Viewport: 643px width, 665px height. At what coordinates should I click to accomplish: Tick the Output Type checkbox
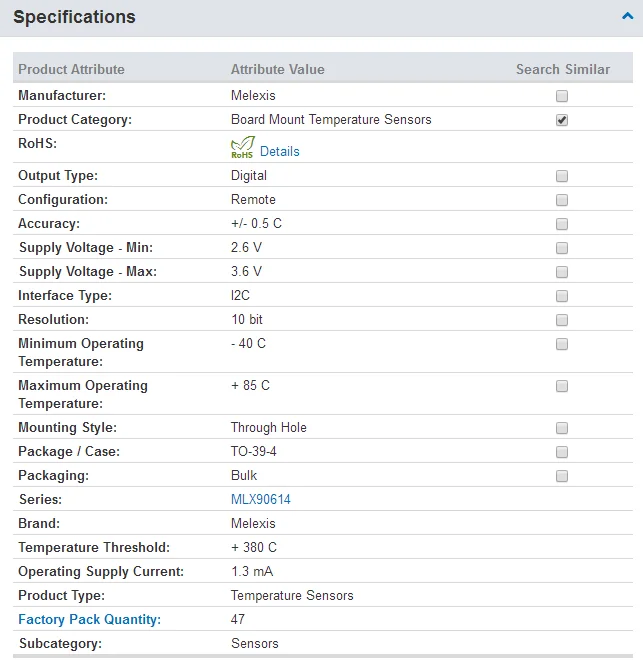(x=562, y=176)
